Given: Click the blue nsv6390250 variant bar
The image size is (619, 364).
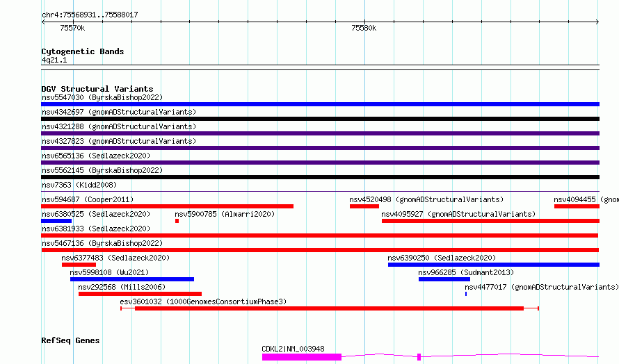Looking at the screenshot, I should pos(494,265).
